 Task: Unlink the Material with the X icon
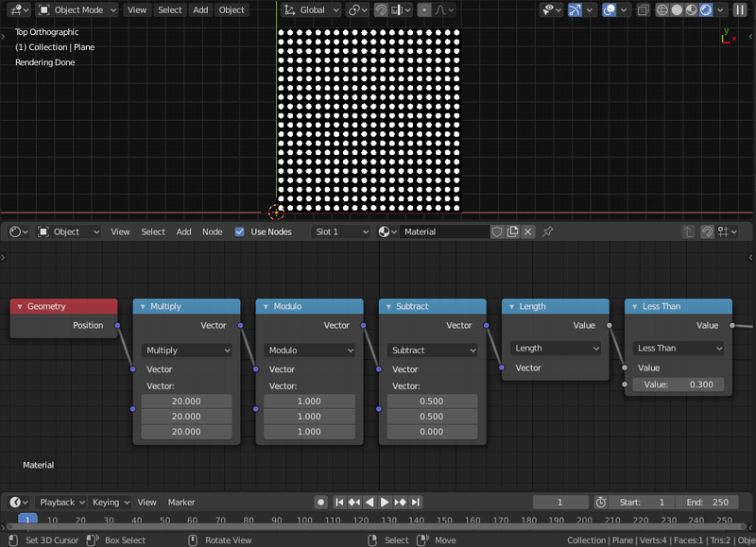pos(527,231)
